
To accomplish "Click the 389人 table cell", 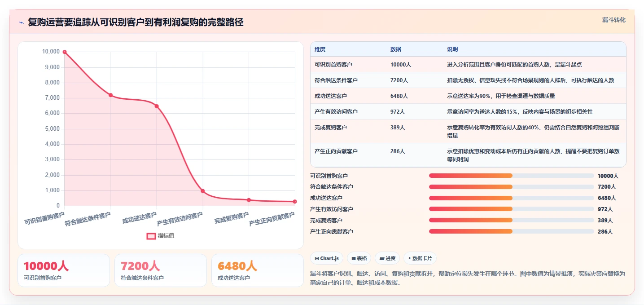I will tap(398, 128).
